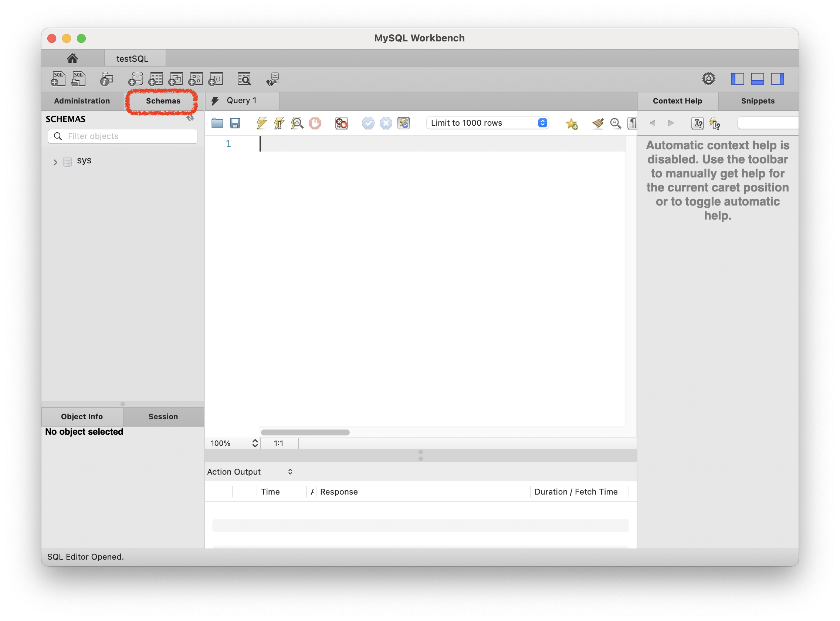Click the execute query lightning bolt icon

coord(261,123)
